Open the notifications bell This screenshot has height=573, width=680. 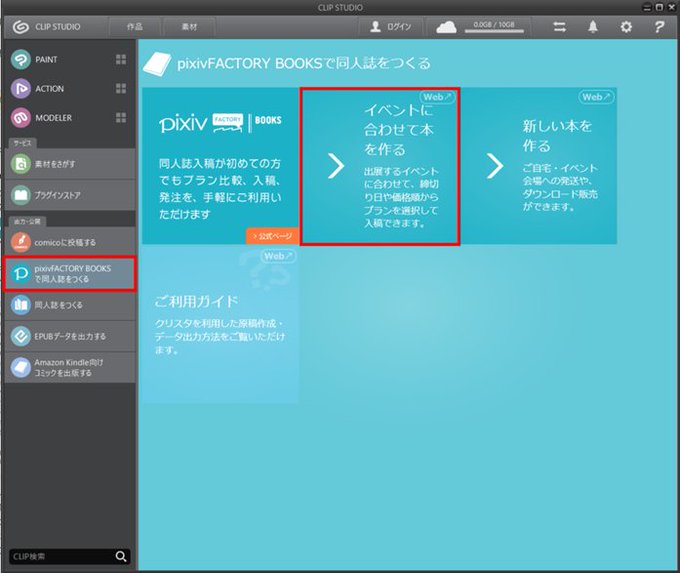[592, 27]
